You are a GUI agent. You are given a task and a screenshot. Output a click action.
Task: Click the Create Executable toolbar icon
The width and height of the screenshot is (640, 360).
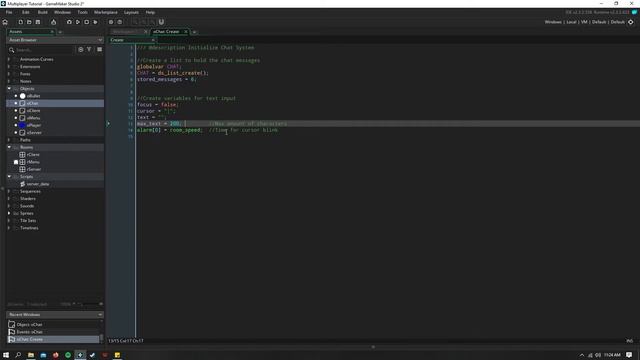[x=53, y=22]
